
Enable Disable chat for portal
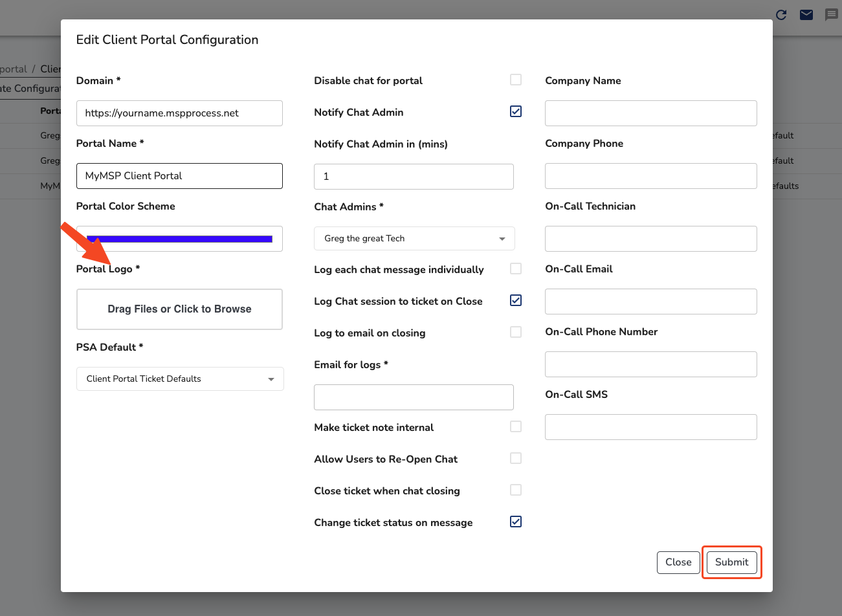(x=516, y=79)
